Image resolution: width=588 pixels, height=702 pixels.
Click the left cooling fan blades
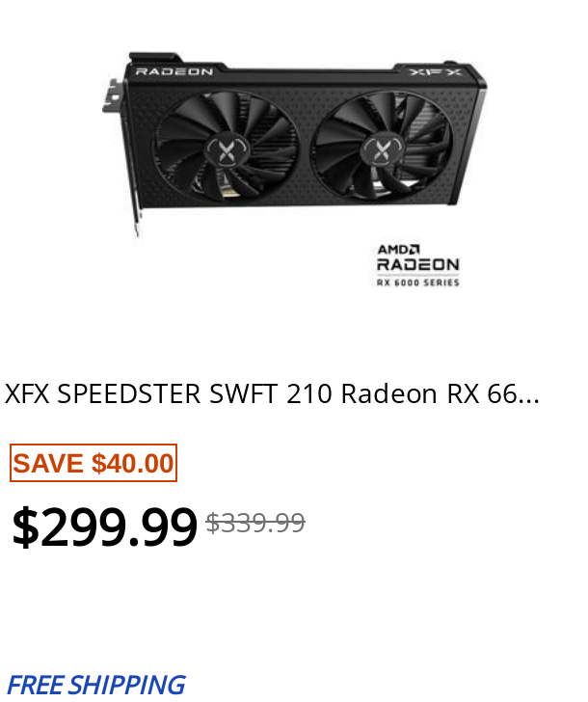pyautogui.click(x=226, y=146)
